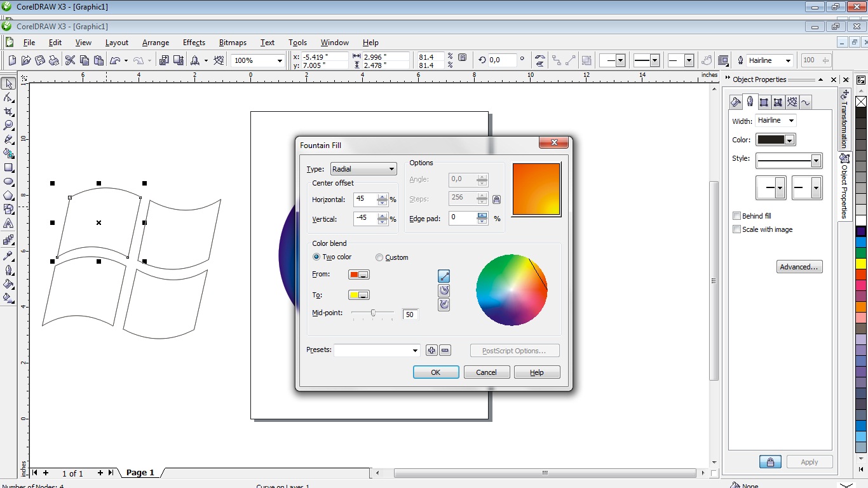868x488 pixels.
Task: Click the color wheel in Fountain Fill
Action: click(512, 290)
